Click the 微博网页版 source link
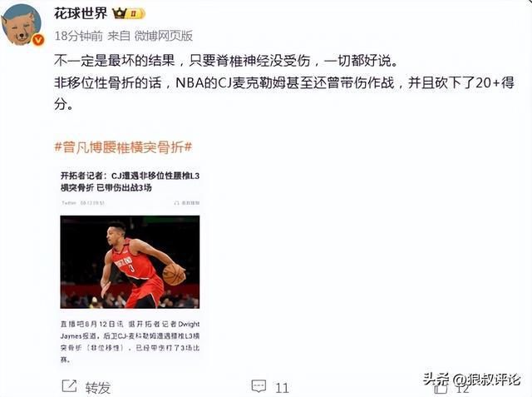 (x=164, y=36)
